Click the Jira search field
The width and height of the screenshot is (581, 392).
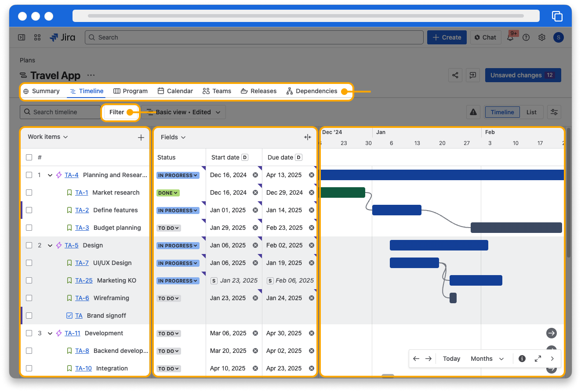[254, 37]
